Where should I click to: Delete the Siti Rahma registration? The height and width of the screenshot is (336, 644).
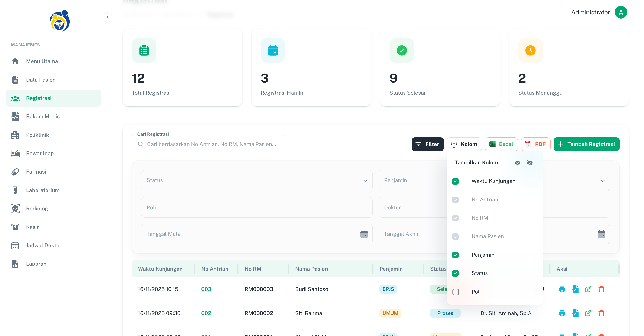point(601,313)
